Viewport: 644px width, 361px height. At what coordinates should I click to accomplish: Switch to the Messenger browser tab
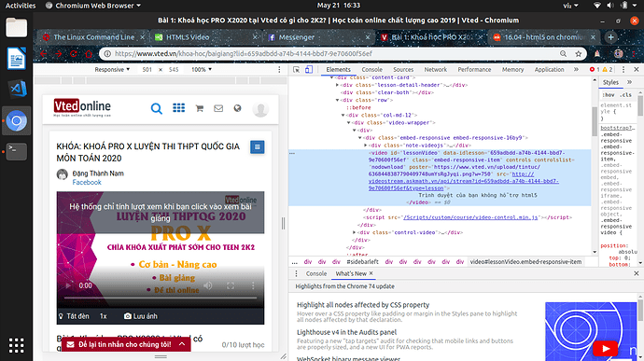(297, 37)
